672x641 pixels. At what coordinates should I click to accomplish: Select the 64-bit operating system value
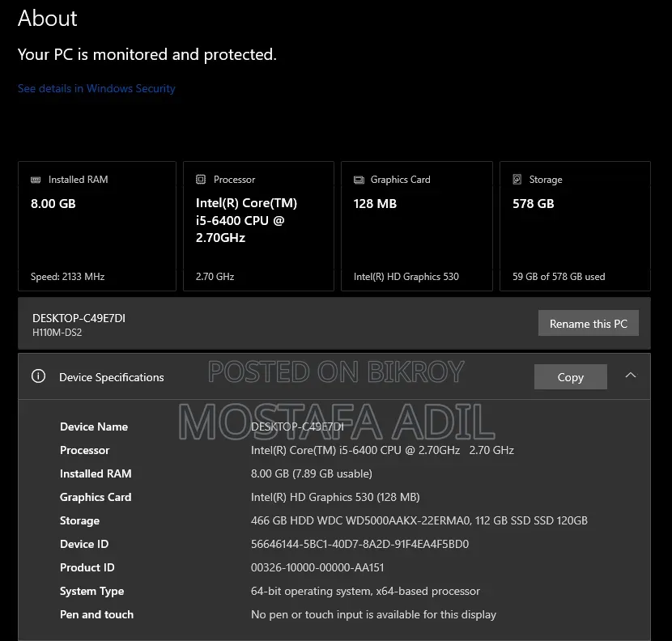(365, 592)
